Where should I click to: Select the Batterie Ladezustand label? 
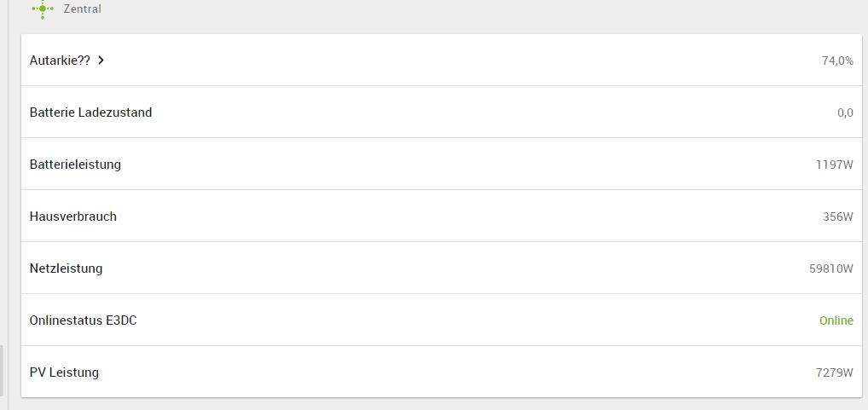coord(90,113)
